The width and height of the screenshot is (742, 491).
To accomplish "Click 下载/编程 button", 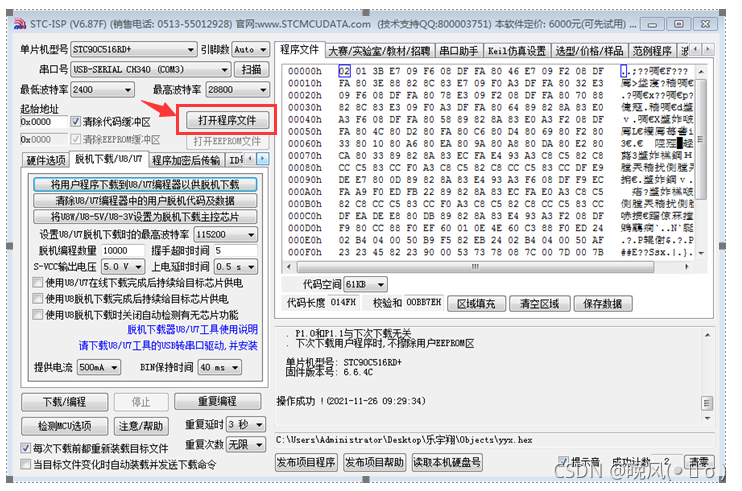I will (64, 402).
